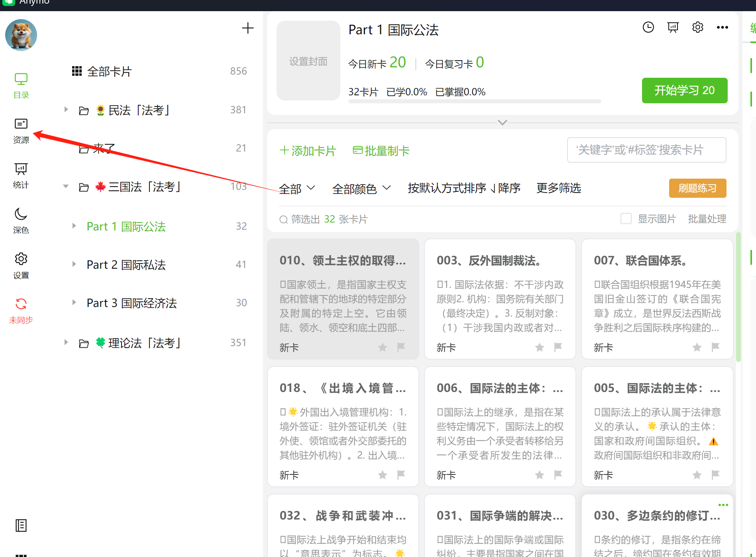756x557 pixels.
Task: Open the 全部颜色 color filter dropdown
Action: 361,188
